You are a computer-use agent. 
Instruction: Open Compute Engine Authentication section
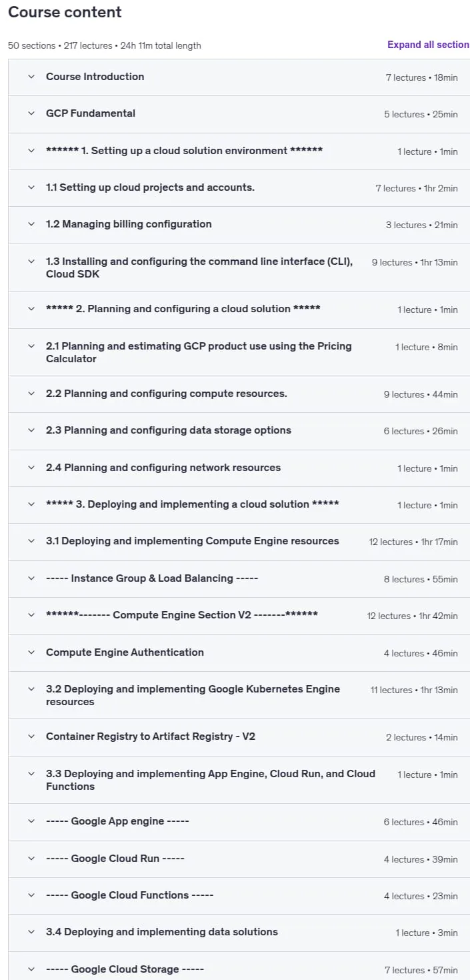pos(239,653)
